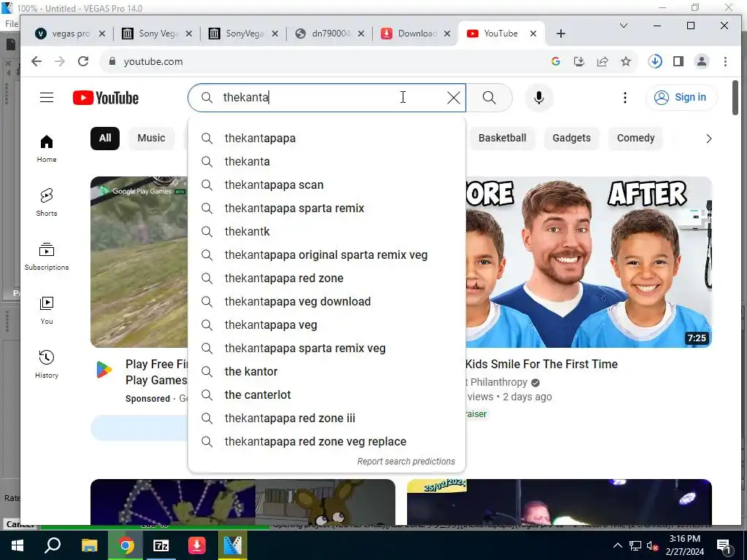The width and height of the screenshot is (747, 560).
Task: Switch to VEGAS Pro in the taskbar
Action: 233,545
